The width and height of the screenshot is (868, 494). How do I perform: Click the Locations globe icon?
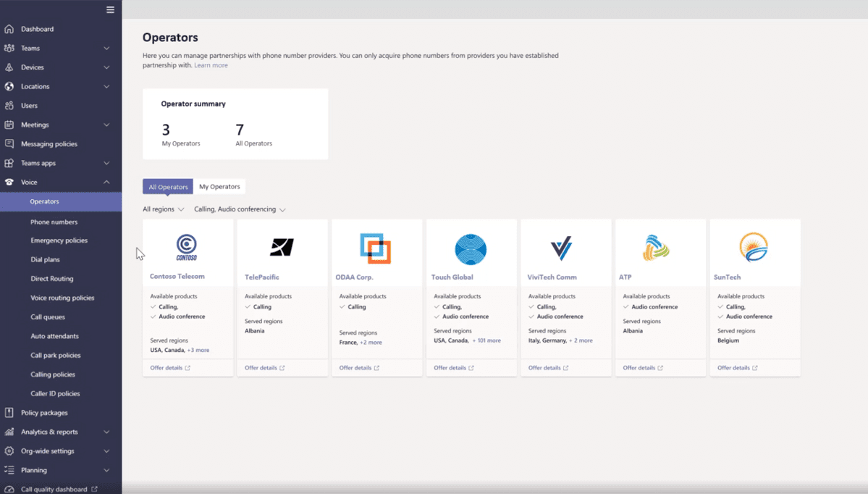9,86
